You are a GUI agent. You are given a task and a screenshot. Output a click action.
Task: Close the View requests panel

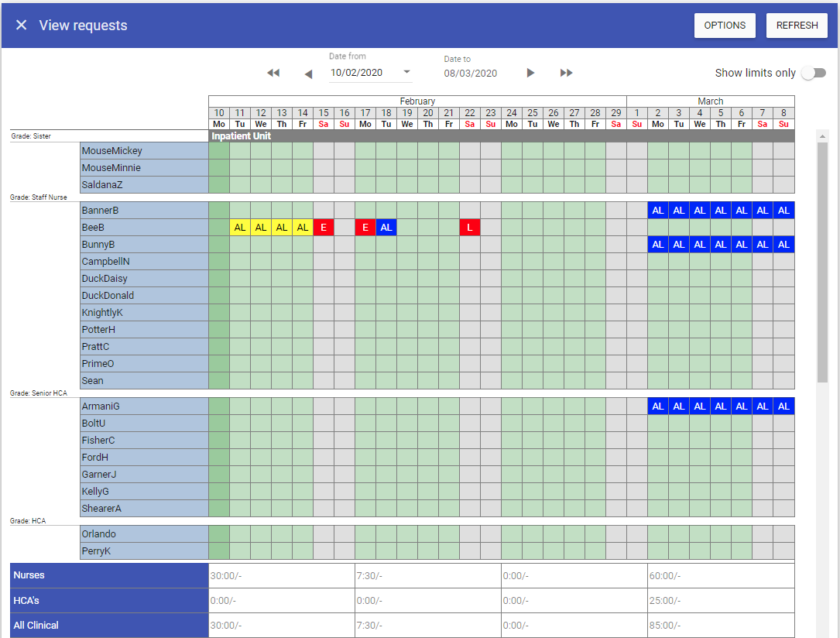click(x=22, y=26)
